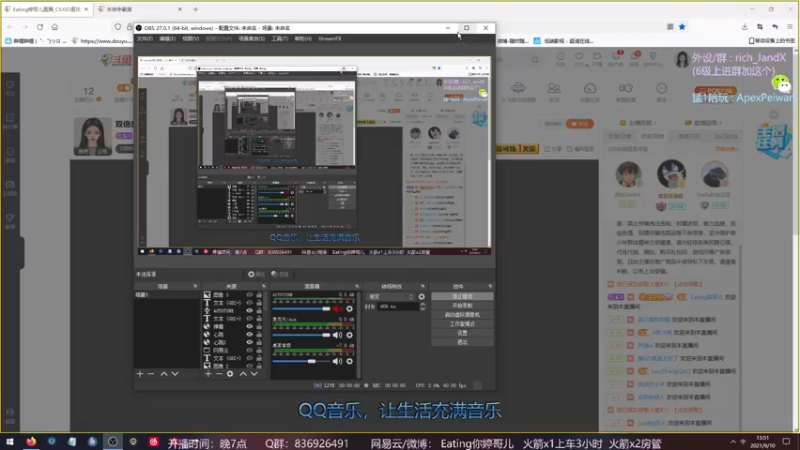Toggle visibility eye for 心跳 source
Viewport: 800px width, 450px height.
pos(249,335)
